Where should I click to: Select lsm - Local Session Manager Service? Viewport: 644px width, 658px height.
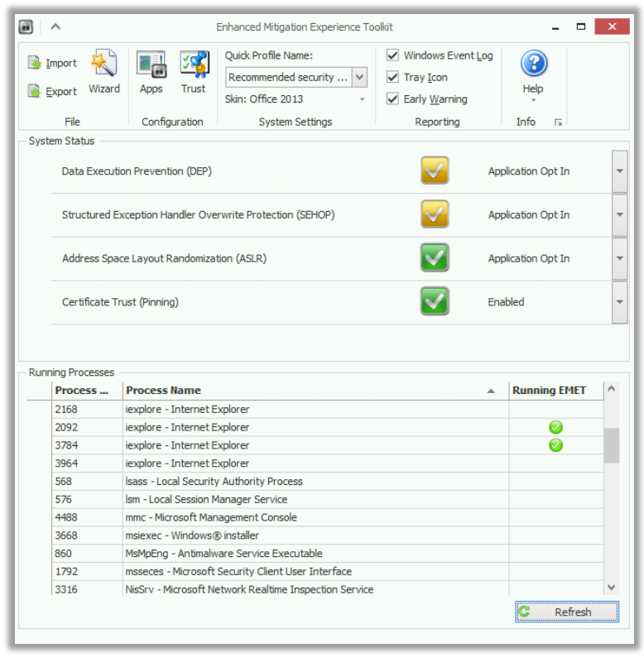328,499
